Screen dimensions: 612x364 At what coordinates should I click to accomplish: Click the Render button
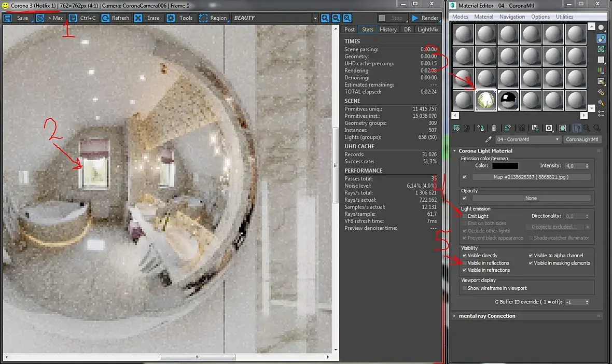(425, 18)
